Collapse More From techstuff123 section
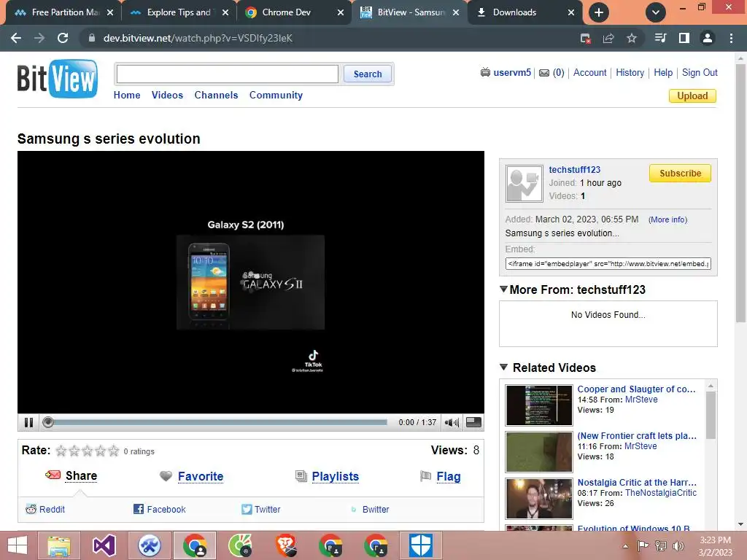The image size is (747, 560). [x=503, y=289]
